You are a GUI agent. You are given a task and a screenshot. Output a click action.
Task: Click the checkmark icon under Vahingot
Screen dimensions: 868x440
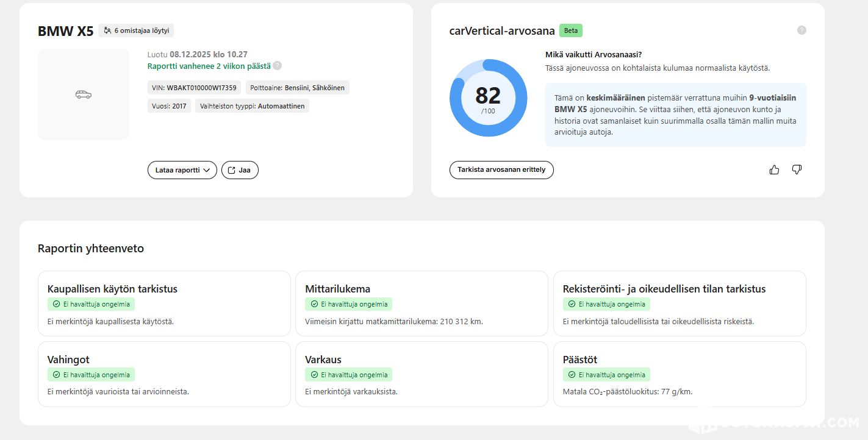tap(56, 375)
